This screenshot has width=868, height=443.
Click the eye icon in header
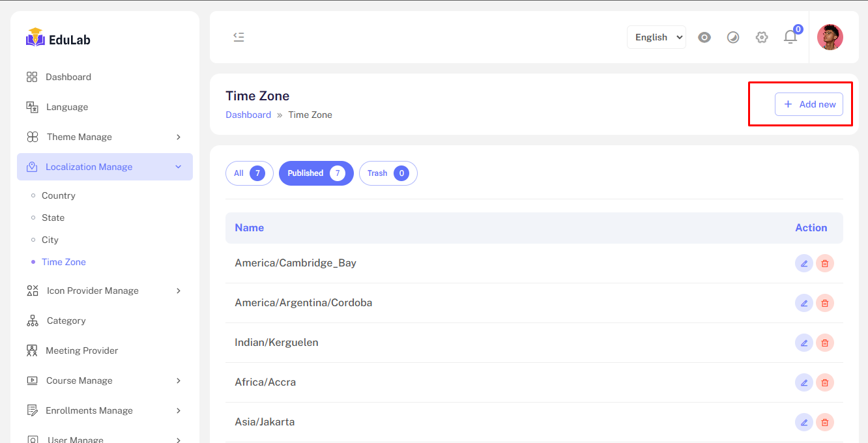tap(704, 37)
